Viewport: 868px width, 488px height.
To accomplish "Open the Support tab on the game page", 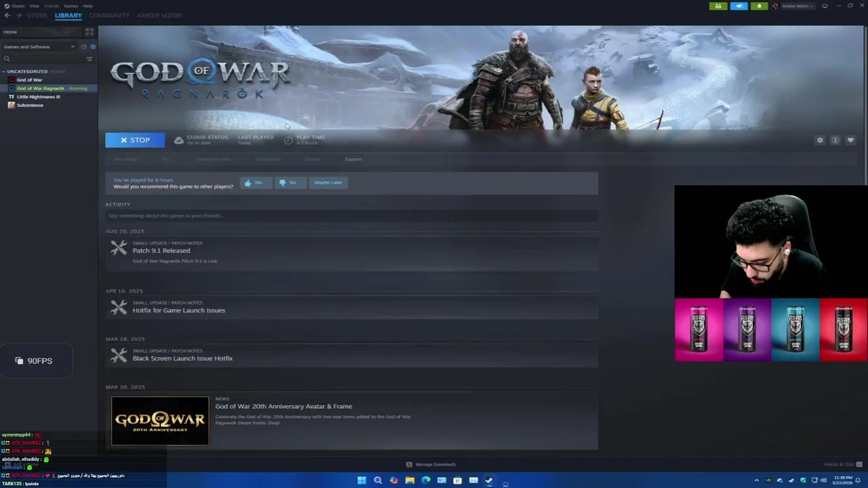I will click(x=353, y=159).
